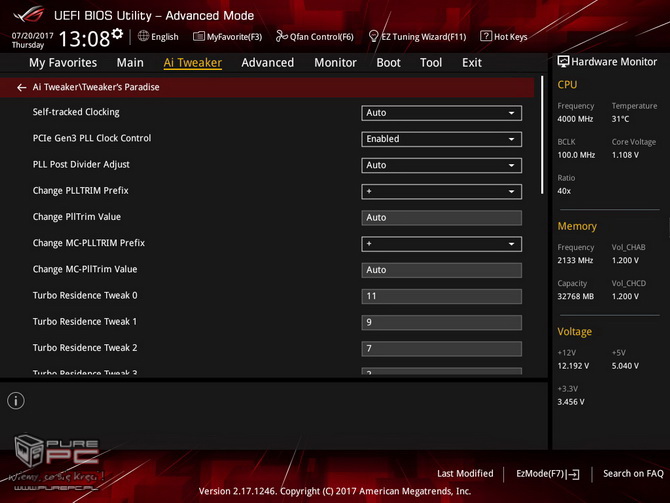
Task: Click the +3.3V 3.456 V reading
Action: click(571, 402)
